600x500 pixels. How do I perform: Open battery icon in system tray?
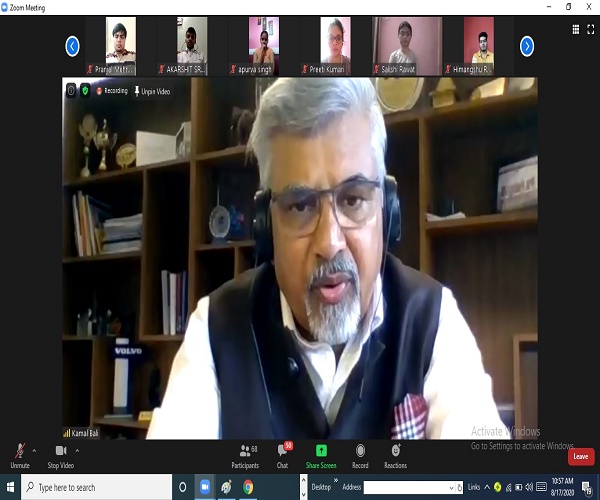519,487
